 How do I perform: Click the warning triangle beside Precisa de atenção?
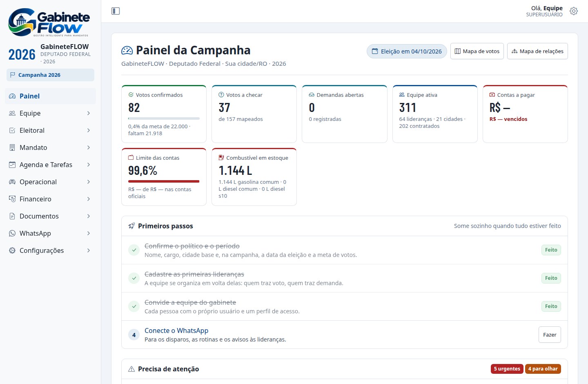131,369
